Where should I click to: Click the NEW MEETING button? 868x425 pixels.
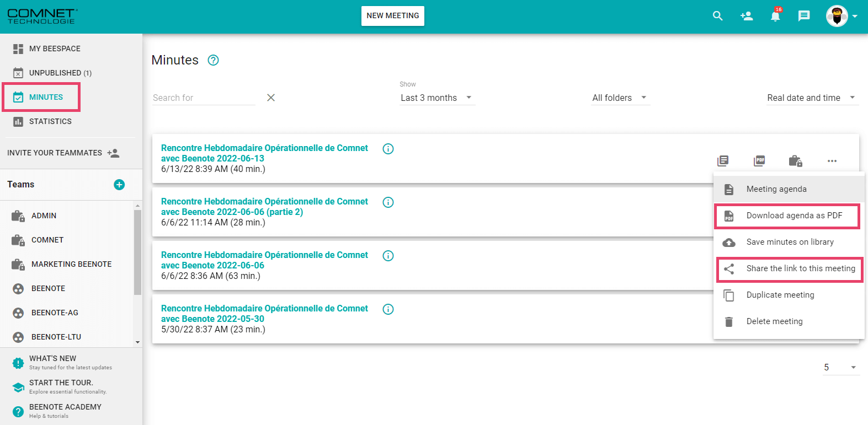click(393, 16)
